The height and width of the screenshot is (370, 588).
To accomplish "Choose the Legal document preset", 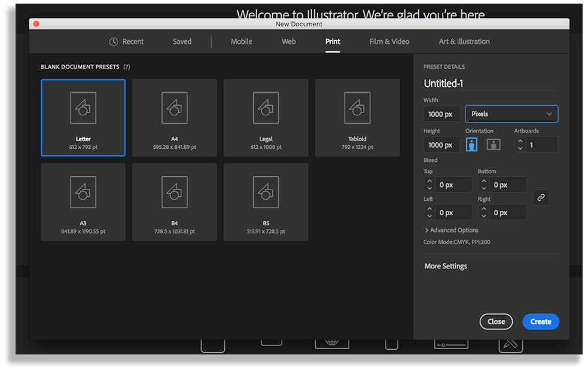I will 266,117.
